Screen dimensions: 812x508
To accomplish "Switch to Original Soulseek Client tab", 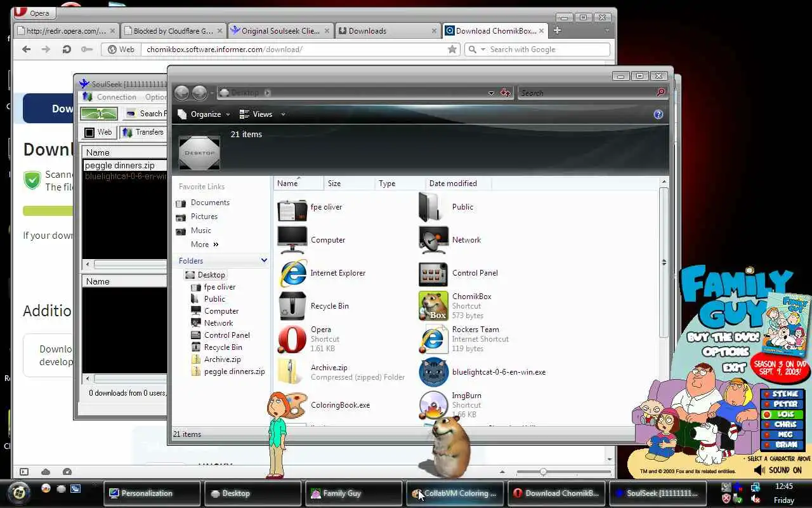I will tap(279, 30).
